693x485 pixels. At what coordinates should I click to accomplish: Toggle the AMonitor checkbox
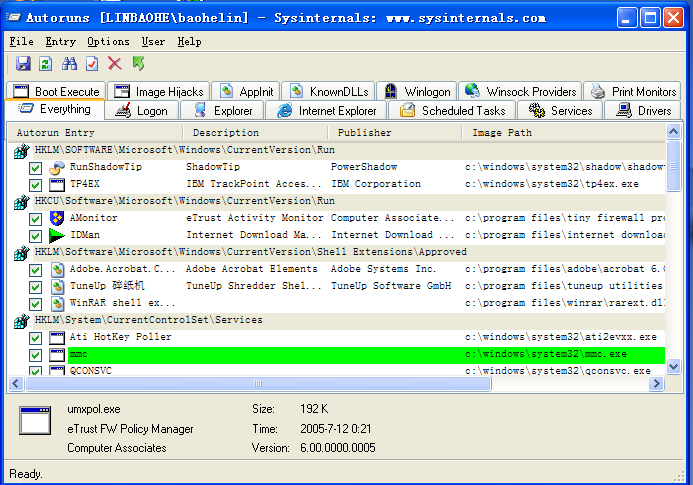pos(36,219)
